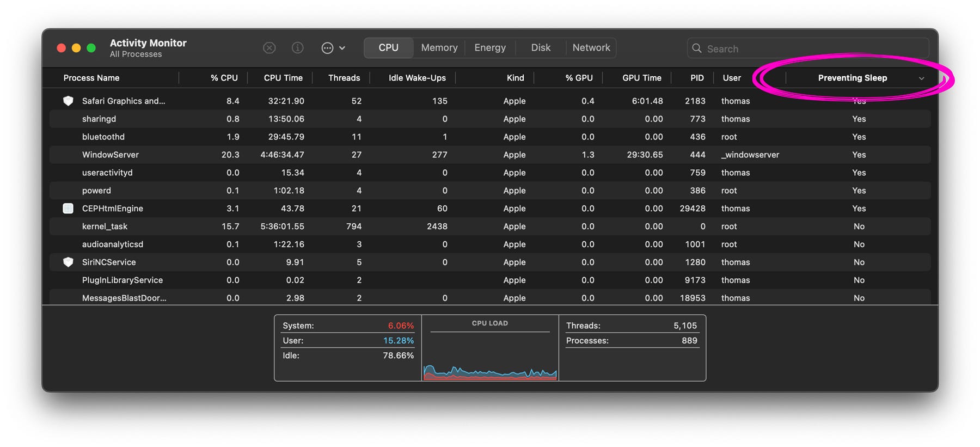Select the audioanalyticsd process row
This screenshot has height=447, width=980.
[x=490, y=244]
